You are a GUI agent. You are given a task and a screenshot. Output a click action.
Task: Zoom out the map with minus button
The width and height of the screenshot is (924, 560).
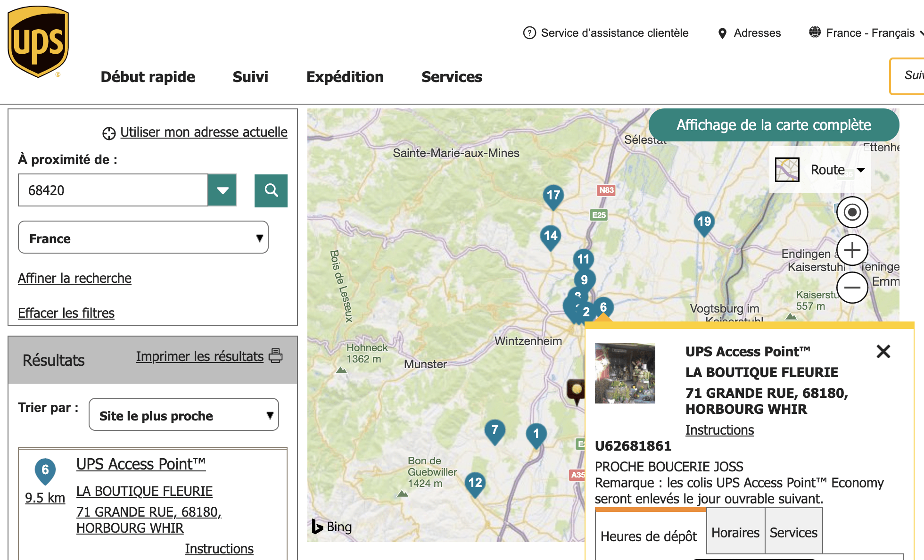(x=852, y=288)
